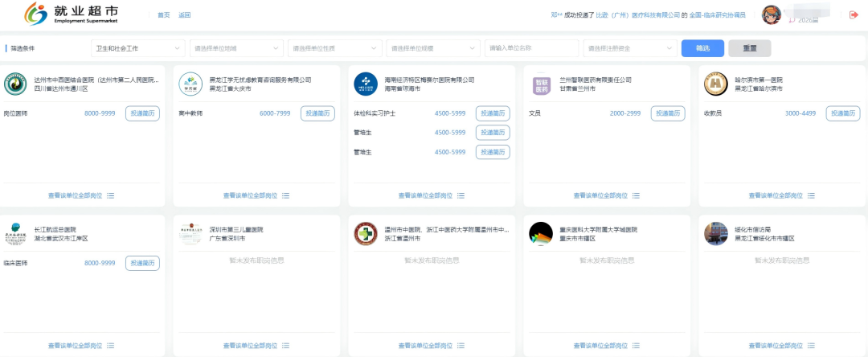Click the 兰州智联医药 purple logo
The height and width of the screenshot is (357, 868).
coord(541,84)
